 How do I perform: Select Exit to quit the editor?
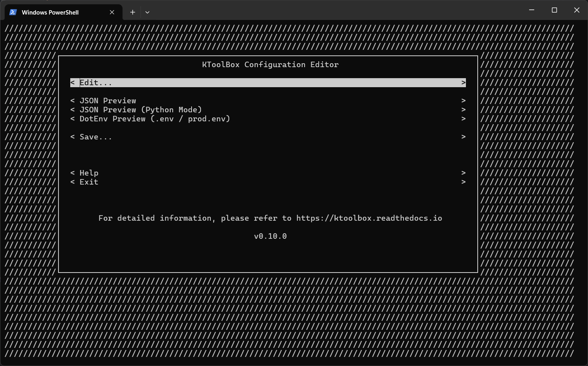click(89, 182)
